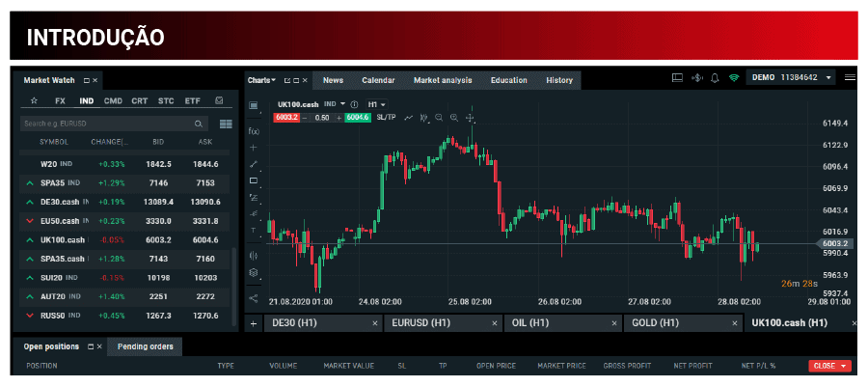Image resolution: width=868 pixels, height=387 pixels.
Task: Click the chart share icon
Action: coord(255,297)
